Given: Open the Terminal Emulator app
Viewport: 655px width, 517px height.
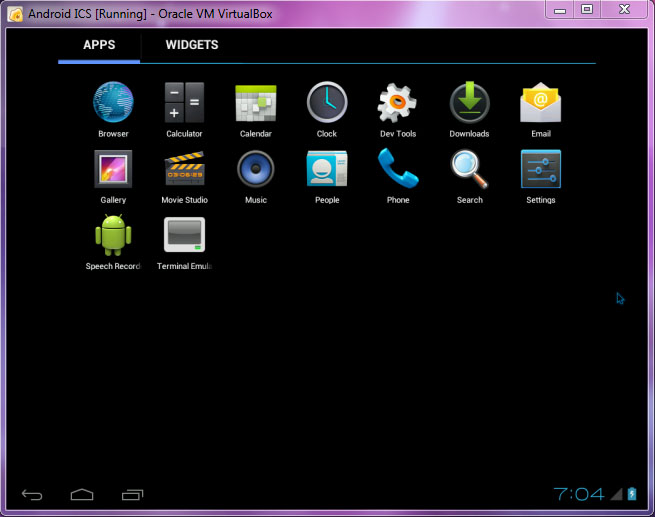Looking at the screenshot, I should point(184,235).
